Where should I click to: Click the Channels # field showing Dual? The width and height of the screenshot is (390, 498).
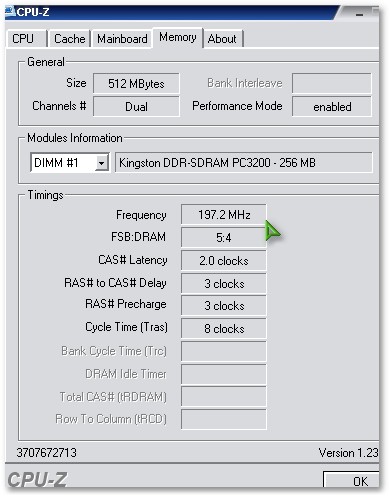point(136,107)
